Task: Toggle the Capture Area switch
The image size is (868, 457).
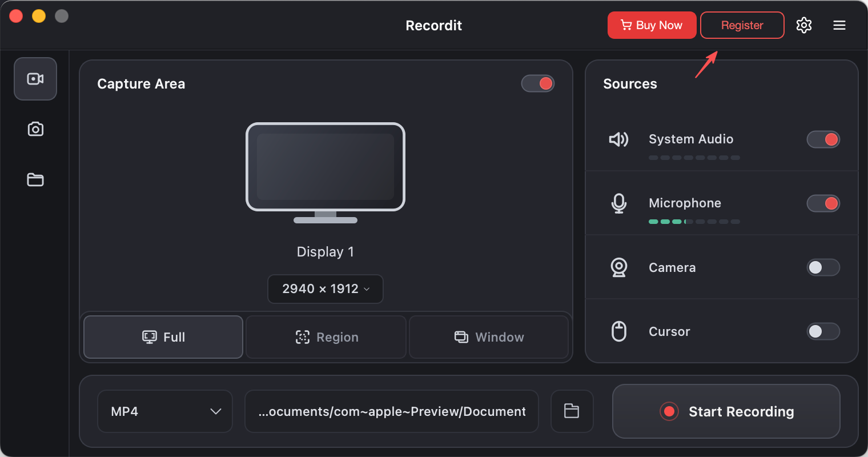Action: [538, 83]
